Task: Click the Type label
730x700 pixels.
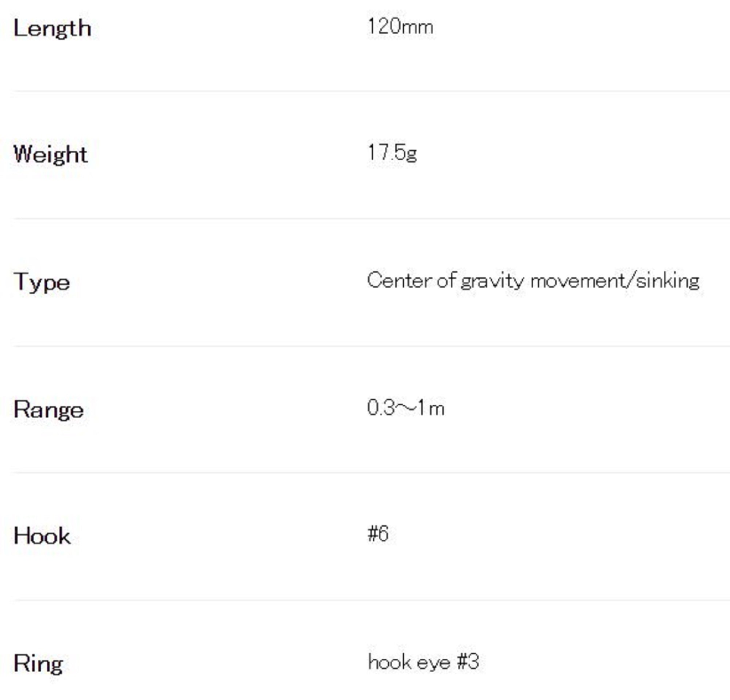Action: coord(42,282)
